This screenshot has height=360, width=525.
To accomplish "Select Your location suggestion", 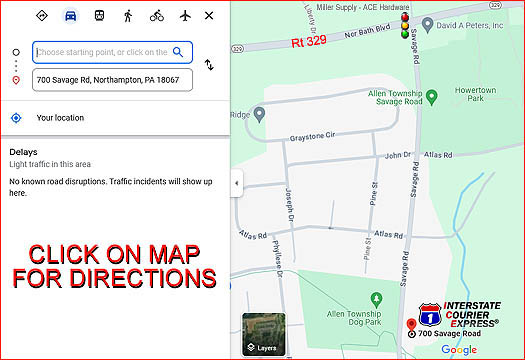I will coord(116,118).
